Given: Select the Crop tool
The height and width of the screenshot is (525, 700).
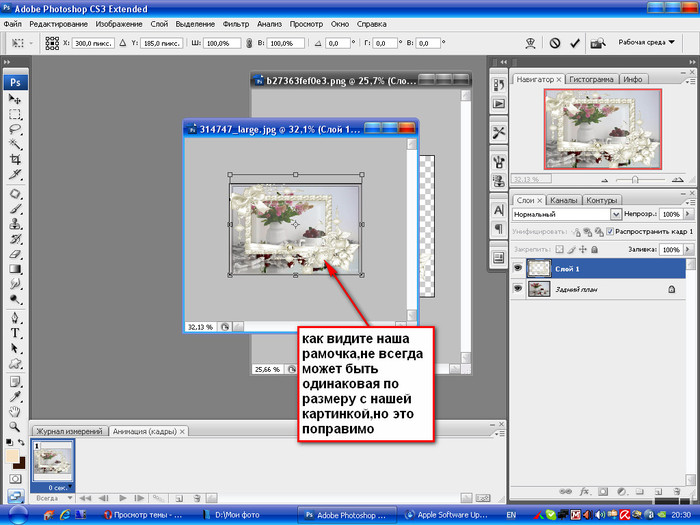Looking at the screenshot, I should (x=15, y=159).
